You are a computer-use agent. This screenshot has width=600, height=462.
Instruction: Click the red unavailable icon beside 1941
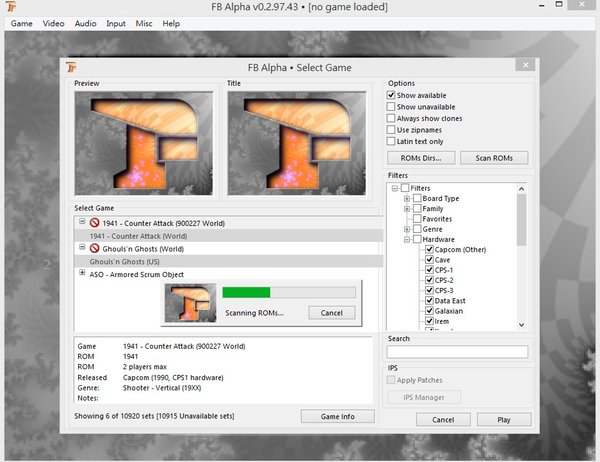pos(95,222)
